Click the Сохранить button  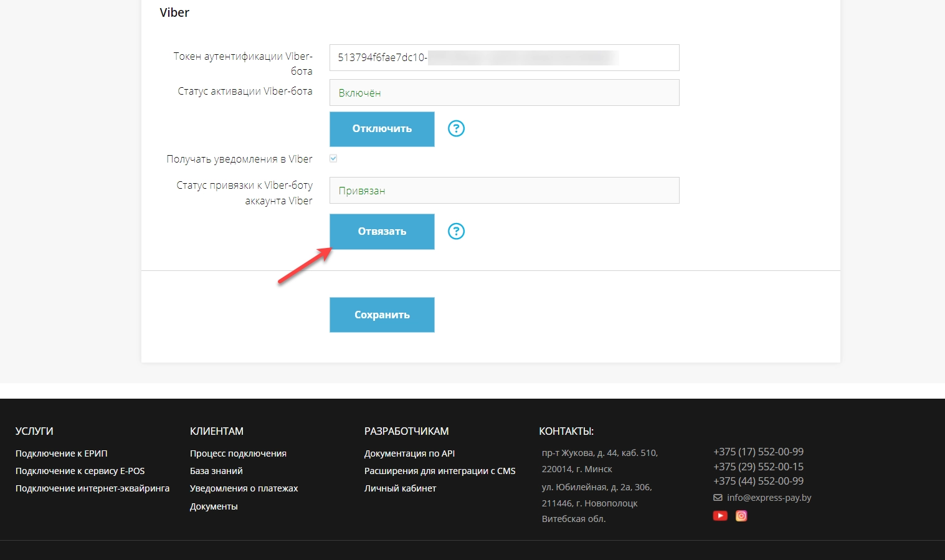(x=382, y=315)
